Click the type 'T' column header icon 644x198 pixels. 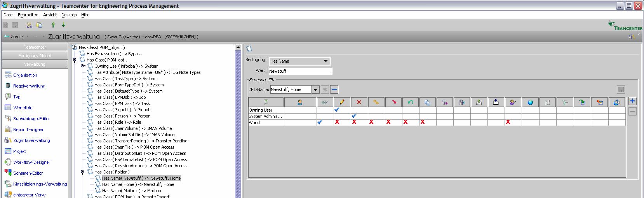pos(266,102)
